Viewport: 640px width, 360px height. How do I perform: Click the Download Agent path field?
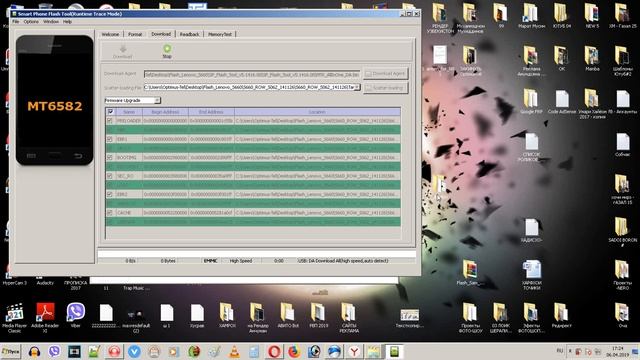[x=252, y=74]
